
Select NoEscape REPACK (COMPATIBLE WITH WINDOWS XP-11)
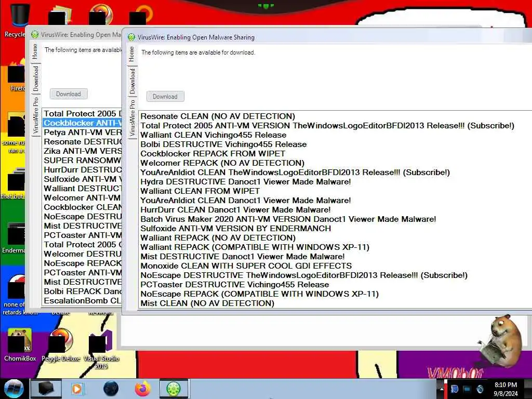coord(260,294)
